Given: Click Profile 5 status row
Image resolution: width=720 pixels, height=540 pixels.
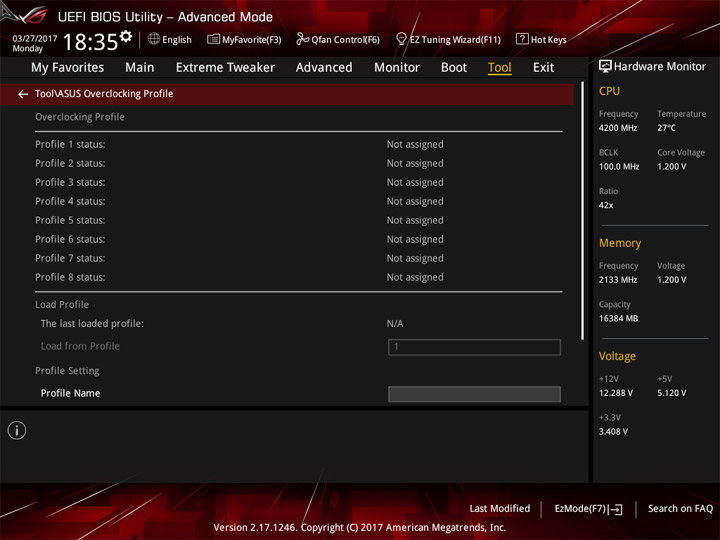Looking at the screenshot, I should point(298,220).
